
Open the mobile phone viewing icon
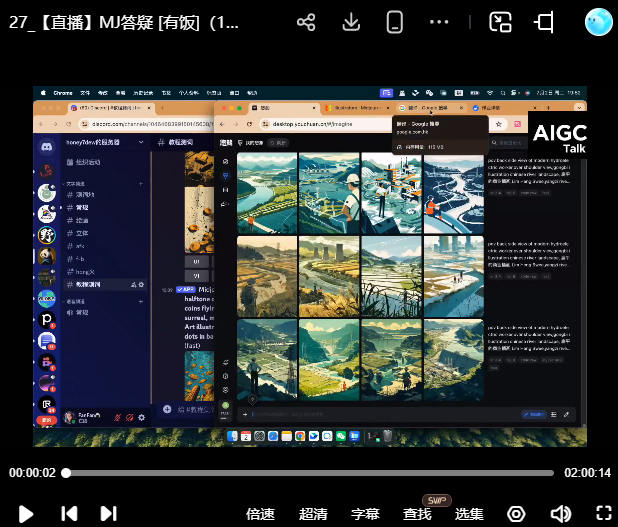[395, 22]
